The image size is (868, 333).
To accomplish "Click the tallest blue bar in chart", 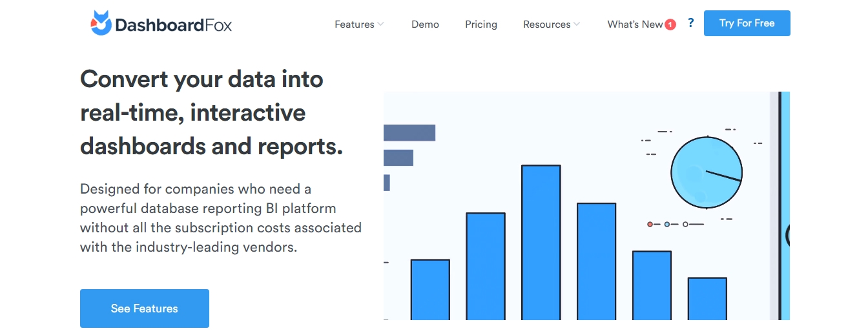I will point(541,242).
